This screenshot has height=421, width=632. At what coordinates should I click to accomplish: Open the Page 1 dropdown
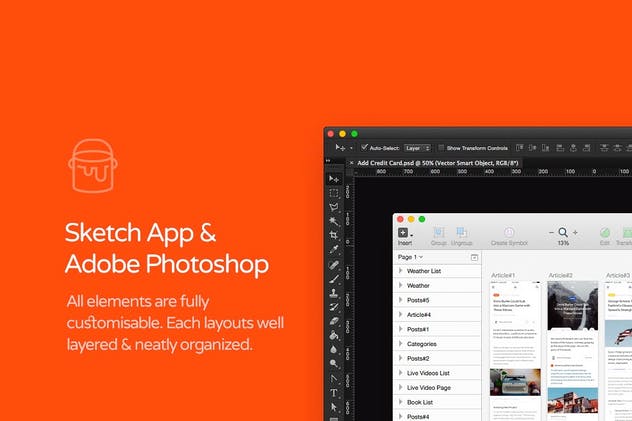click(x=411, y=257)
